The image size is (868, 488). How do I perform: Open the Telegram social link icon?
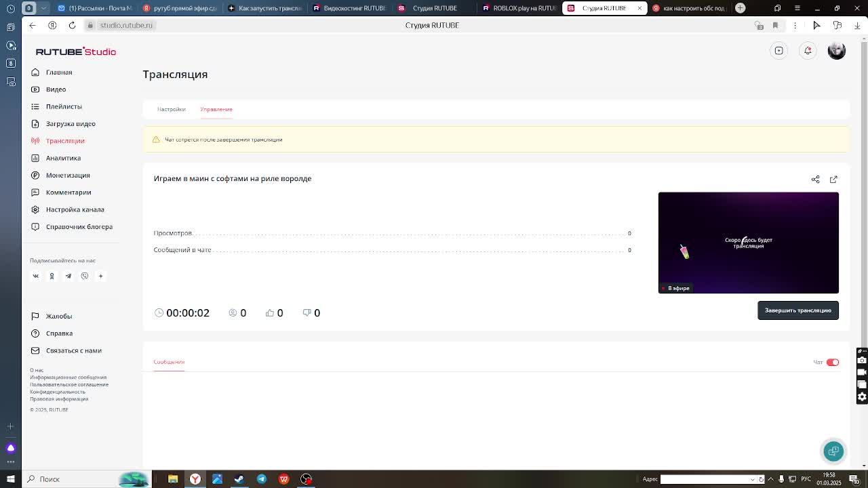(68, 276)
